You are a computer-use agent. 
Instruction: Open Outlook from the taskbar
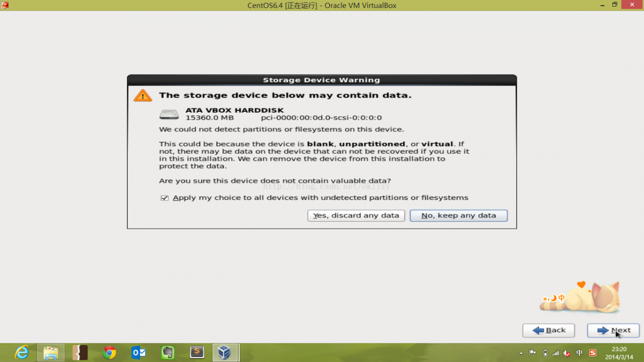point(138,352)
